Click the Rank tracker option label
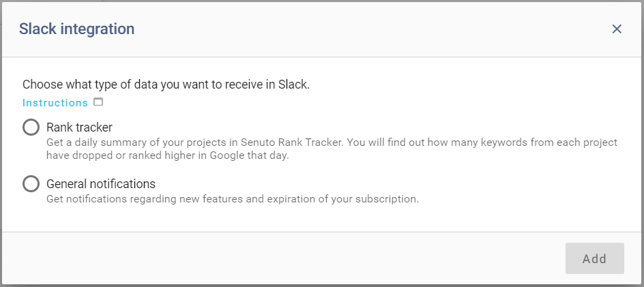This screenshot has width=644, height=287. pyautogui.click(x=79, y=127)
